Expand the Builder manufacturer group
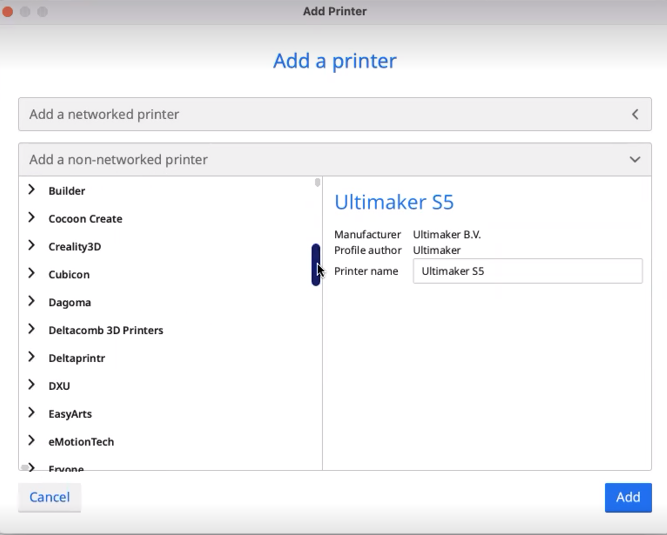Viewport: 667px width, 535px height. [x=31, y=190]
